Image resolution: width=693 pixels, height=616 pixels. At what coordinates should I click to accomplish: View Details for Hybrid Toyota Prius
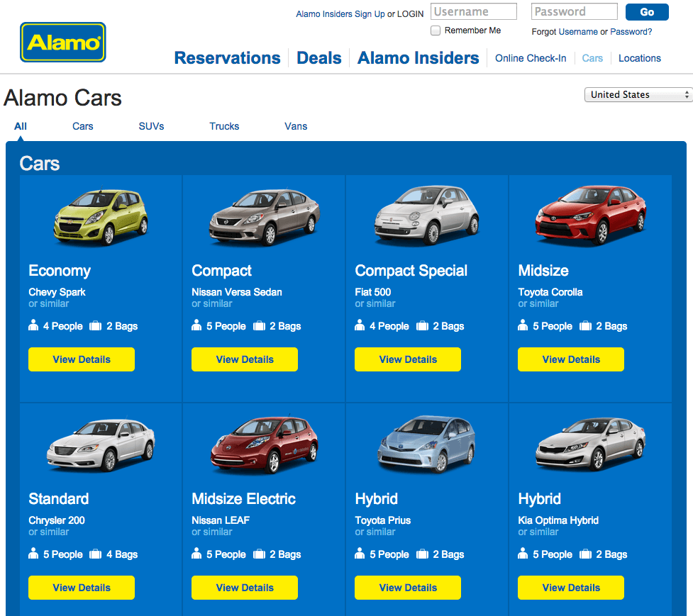(407, 588)
